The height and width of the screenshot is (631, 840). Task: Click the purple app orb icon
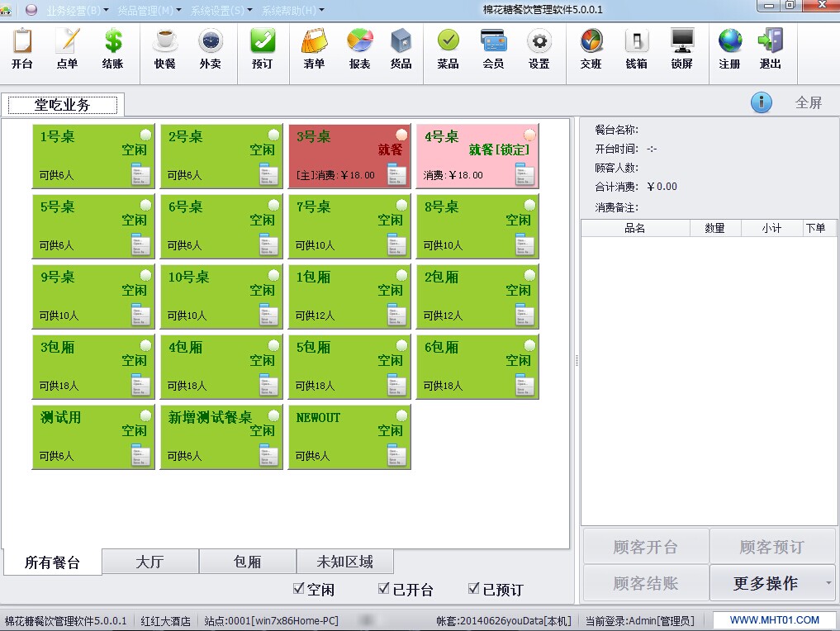tap(31, 10)
